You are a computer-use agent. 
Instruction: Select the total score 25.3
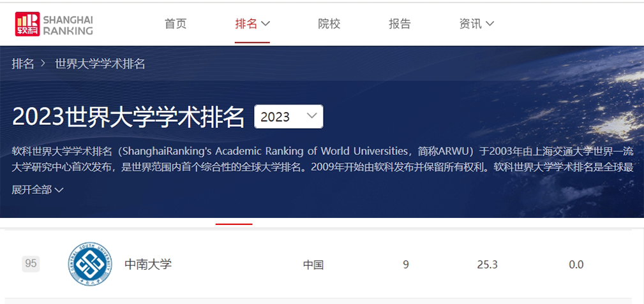click(487, 265)
